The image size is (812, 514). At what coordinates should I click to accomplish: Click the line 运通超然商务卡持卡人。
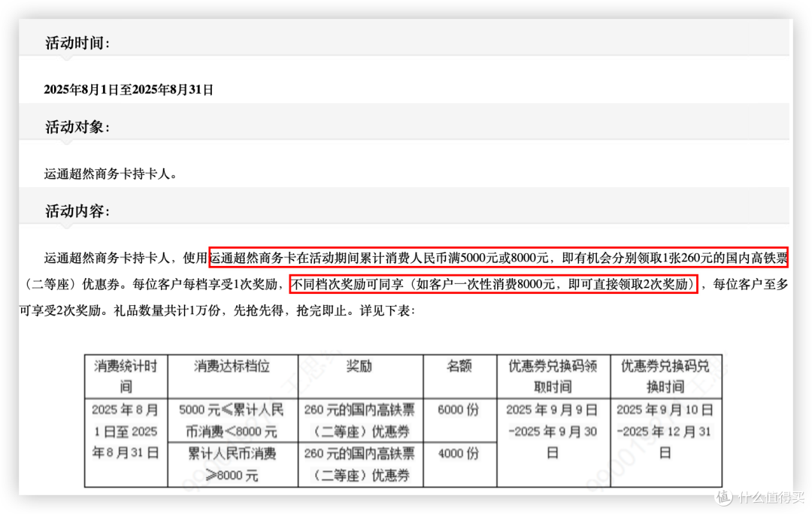tap(111, 174)
